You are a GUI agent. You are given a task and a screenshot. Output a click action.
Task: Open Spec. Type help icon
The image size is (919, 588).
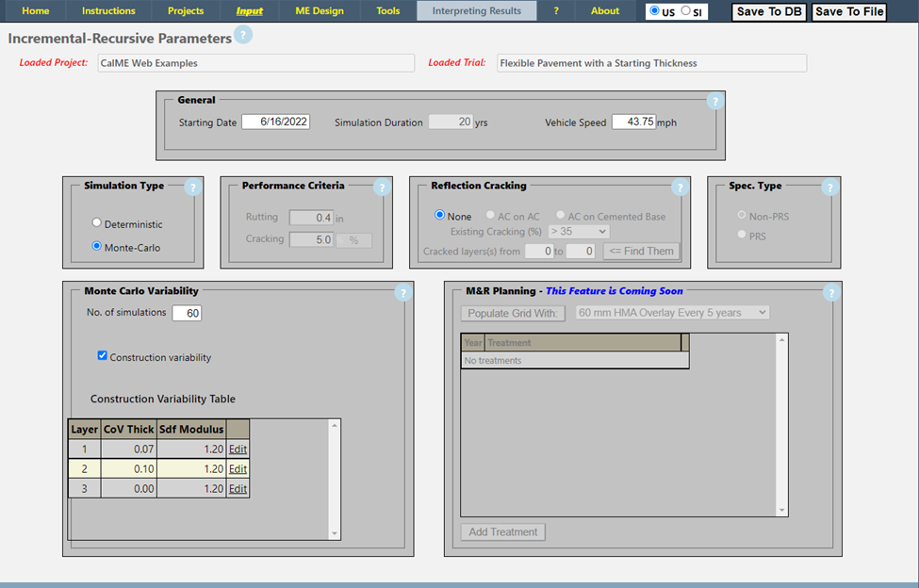[x=829, y=188]
